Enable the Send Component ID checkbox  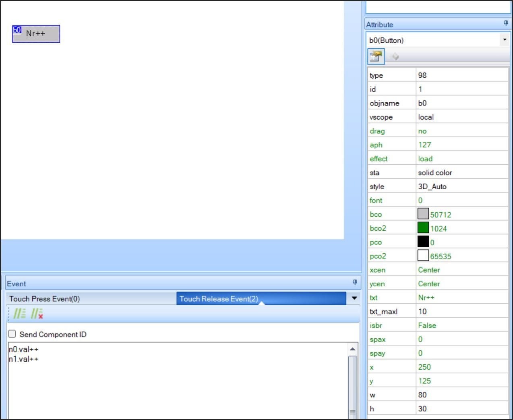point(12,334)
